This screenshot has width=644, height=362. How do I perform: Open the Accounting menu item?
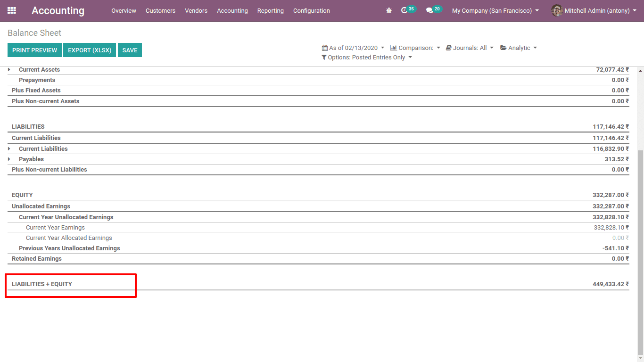(232, 10)
